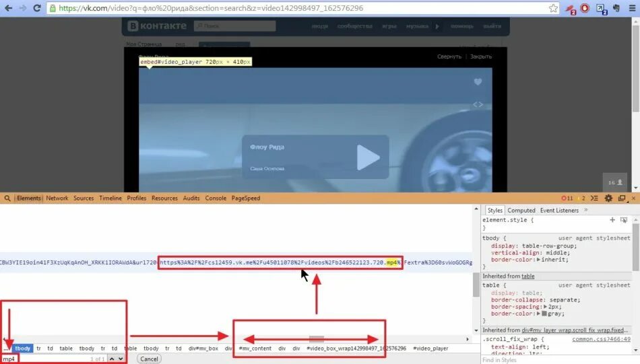The height and width of the screenshot is (364, 640).
Task: Click the browser forward arrow
Action: pos(22,8)
